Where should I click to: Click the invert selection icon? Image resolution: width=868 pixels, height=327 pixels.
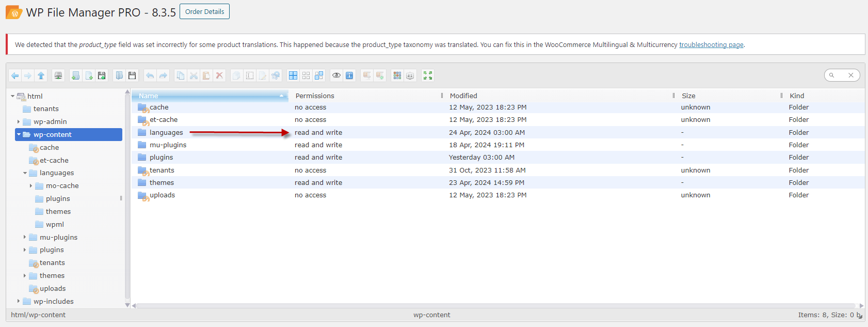coord(319,75)
